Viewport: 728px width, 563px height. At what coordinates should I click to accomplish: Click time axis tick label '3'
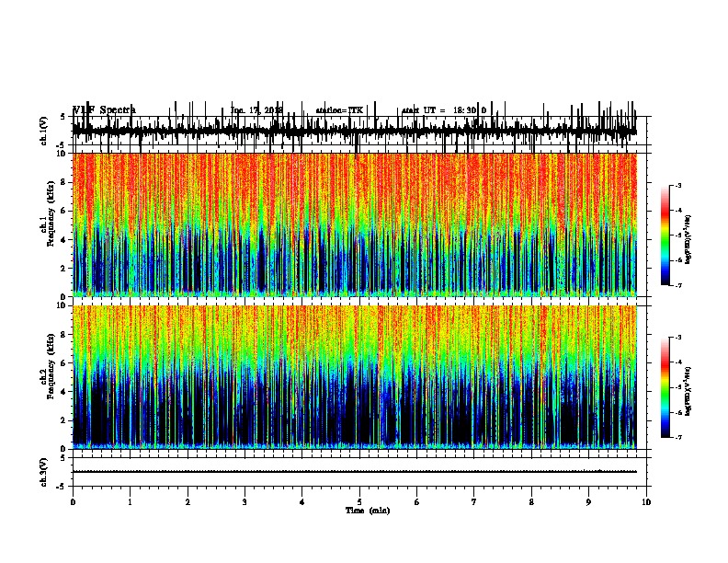coord(245,502)
